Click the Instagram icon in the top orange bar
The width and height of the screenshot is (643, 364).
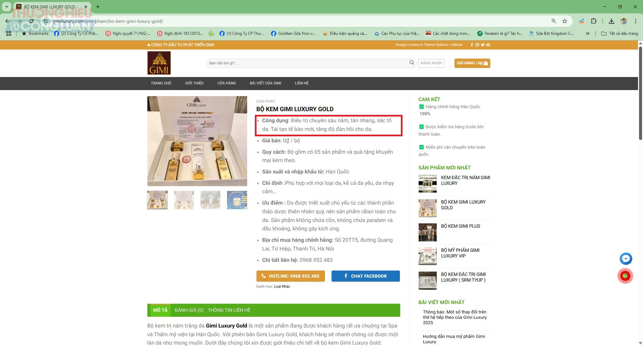pos(477,45)
